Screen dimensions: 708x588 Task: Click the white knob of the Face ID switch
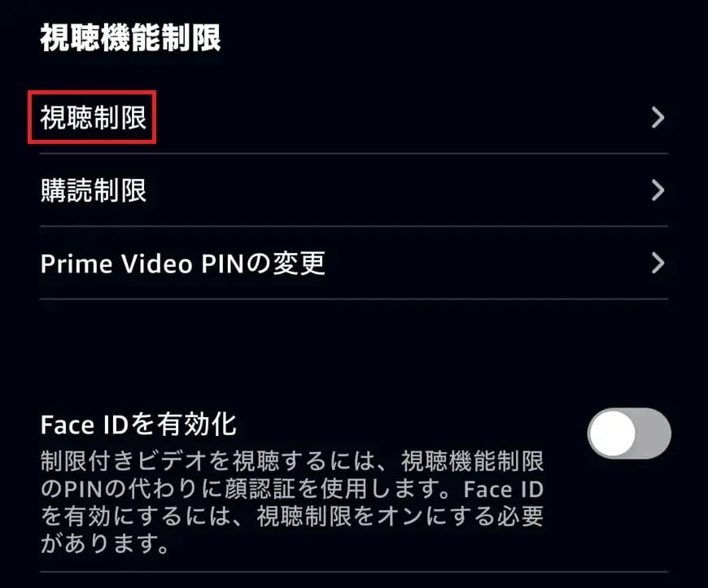[613, 433]
